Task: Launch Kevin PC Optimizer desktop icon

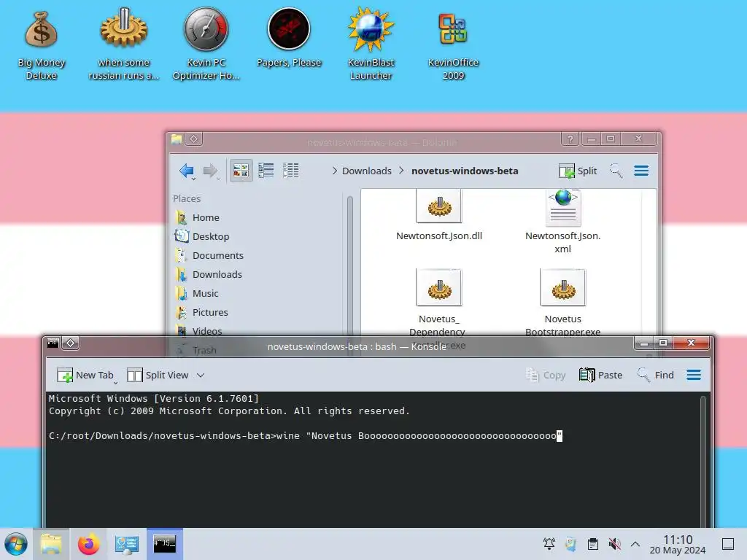Action: [206, 44]
